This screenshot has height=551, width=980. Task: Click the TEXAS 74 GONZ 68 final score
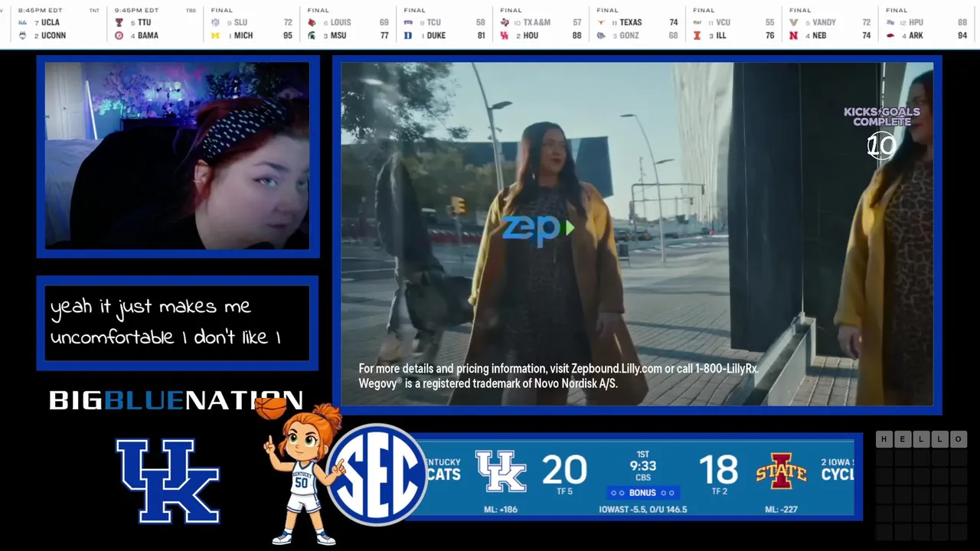click(x=638, y=24)
